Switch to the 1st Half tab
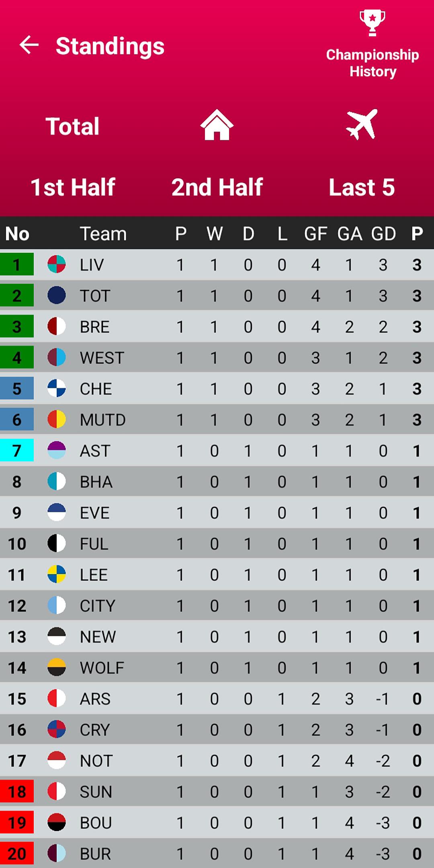The height and width of the screenshot is (868, 434). [73, 187]
